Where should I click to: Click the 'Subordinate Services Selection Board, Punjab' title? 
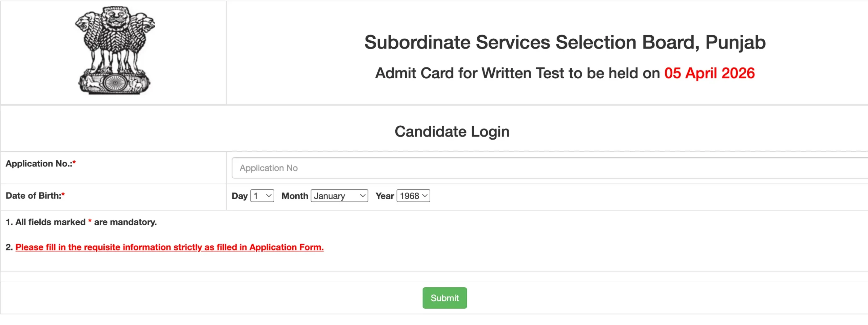coord(564,42)
